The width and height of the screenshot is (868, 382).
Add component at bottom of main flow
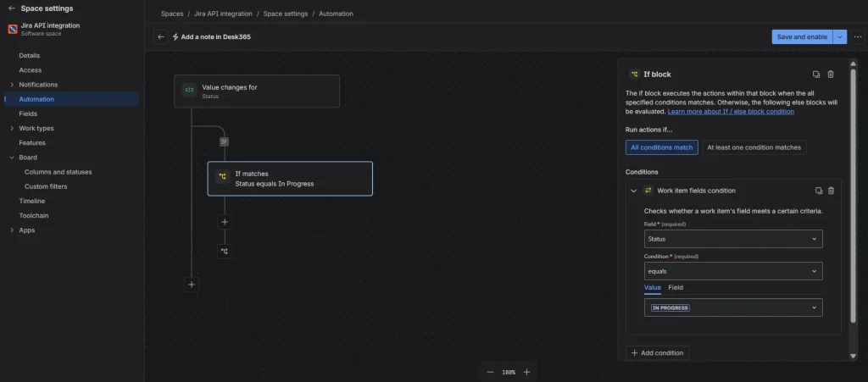192,285
